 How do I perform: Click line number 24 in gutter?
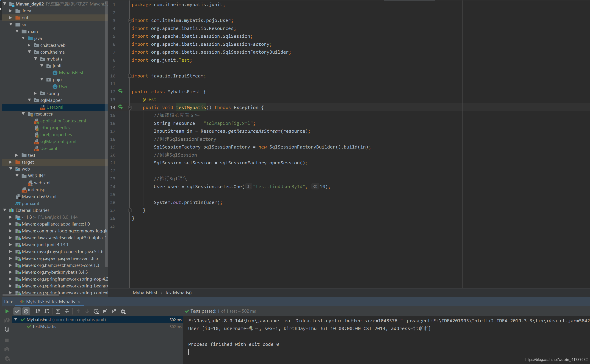(x=112, y=187)
